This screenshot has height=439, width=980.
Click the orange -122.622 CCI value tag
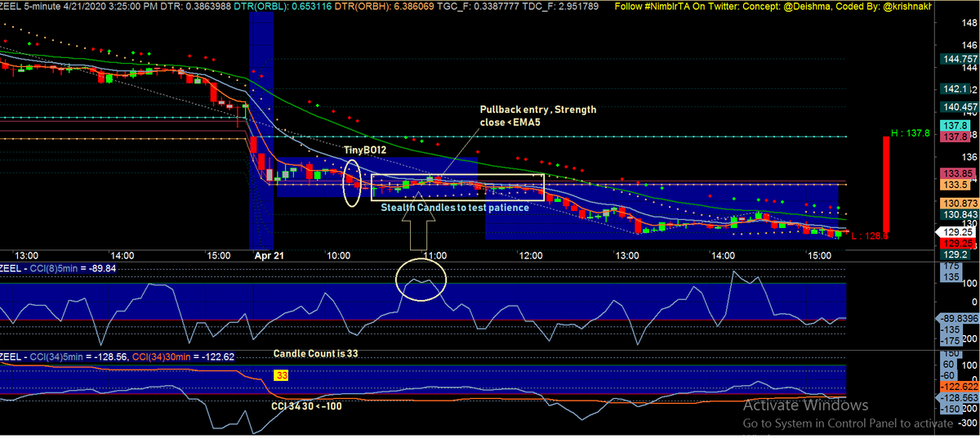(960, 387)
